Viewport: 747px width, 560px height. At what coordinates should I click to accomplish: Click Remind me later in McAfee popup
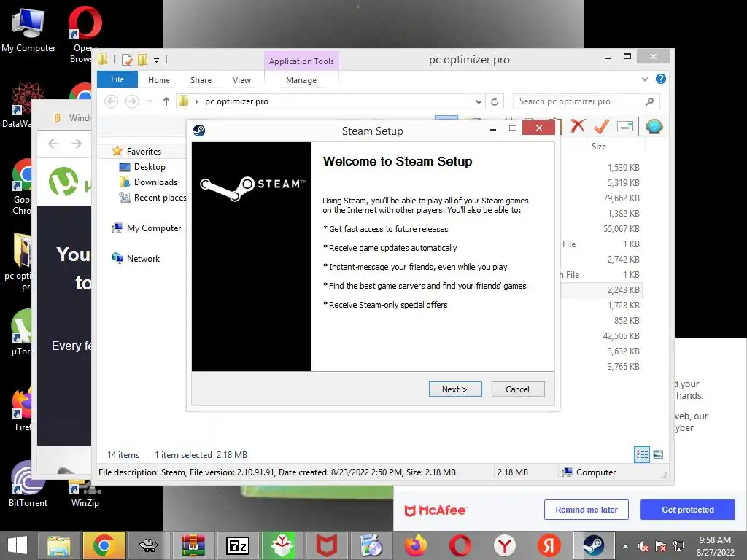click(586, 510)
